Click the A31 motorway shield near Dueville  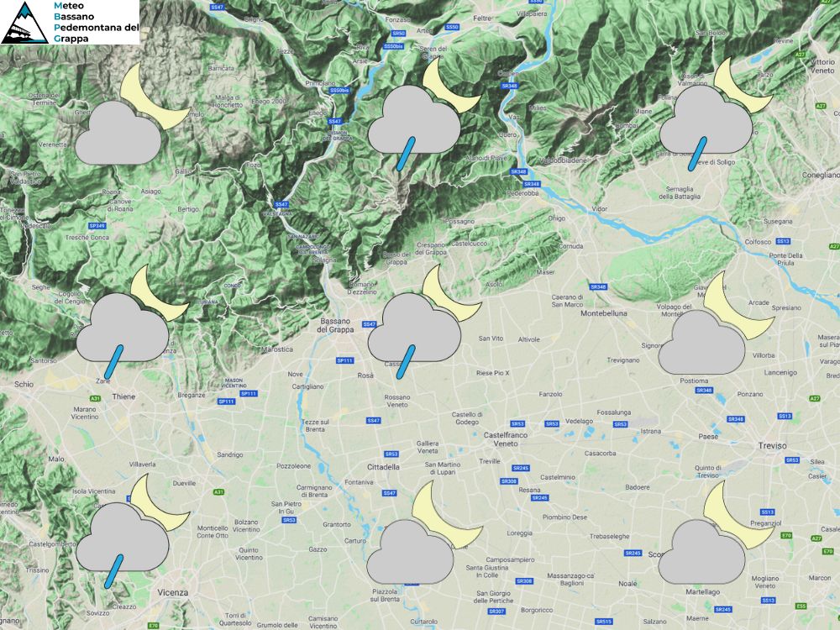218,491
